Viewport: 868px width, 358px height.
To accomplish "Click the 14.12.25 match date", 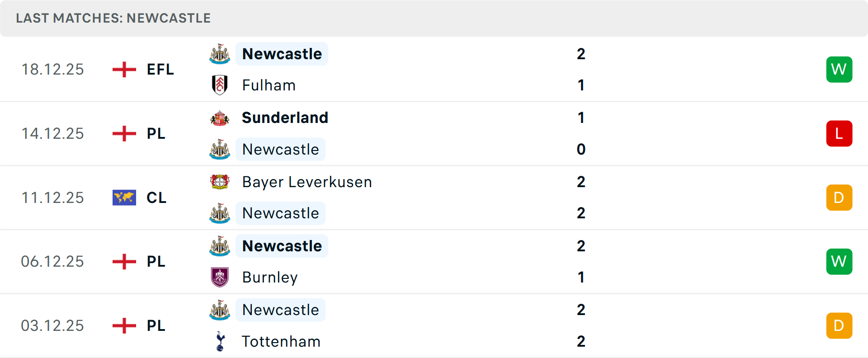I will coord(53,134).
